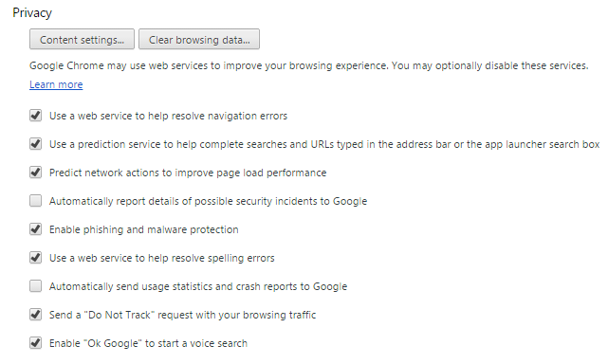The image size is (608, 364).
Task: Click the 'Automatically send usage statistics' label text
Action: point(198,286)
